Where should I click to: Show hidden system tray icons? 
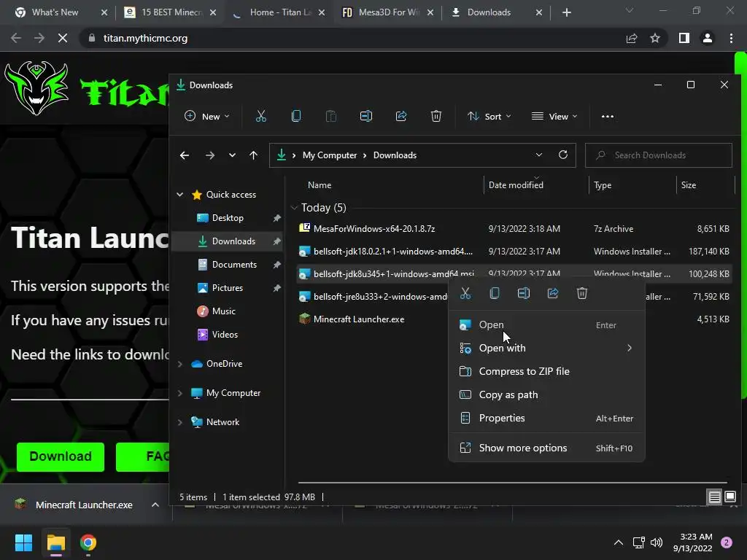(x=619, y=542)
